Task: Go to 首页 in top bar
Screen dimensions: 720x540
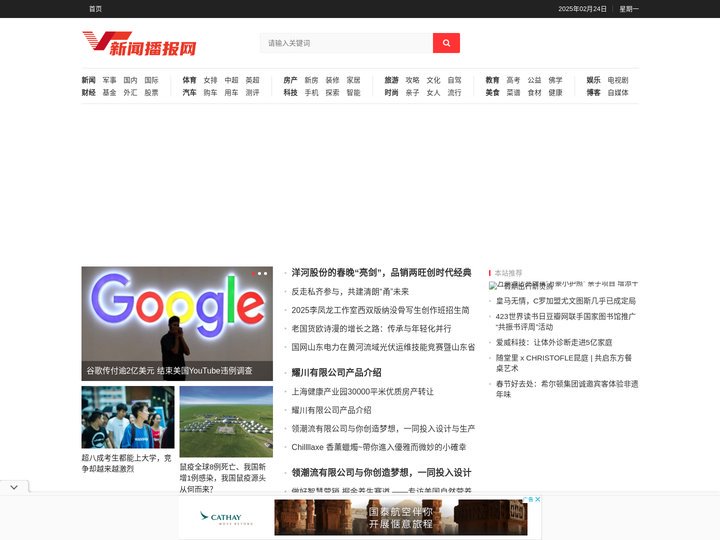Action: (95, 9)
